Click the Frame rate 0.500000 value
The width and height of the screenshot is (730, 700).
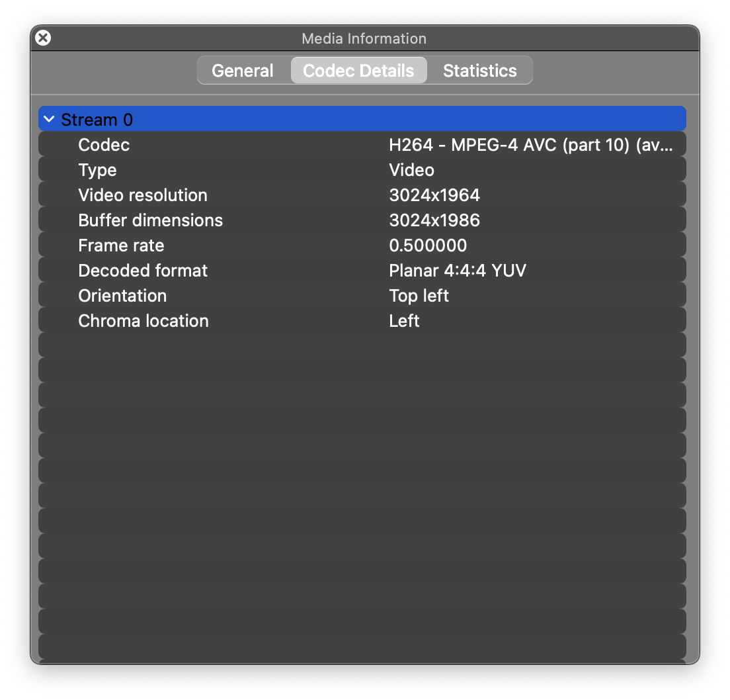pyautogui.click(x=428, y=245)
